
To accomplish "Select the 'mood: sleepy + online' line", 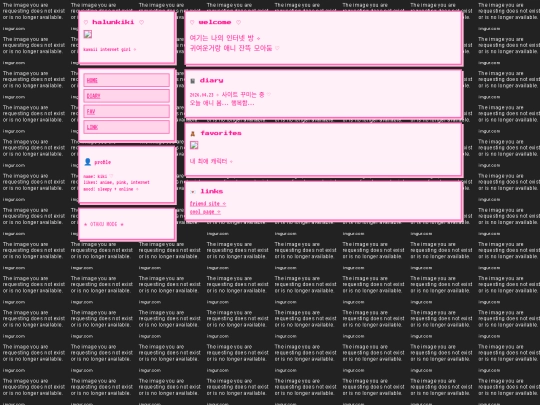I will point(111,189).
